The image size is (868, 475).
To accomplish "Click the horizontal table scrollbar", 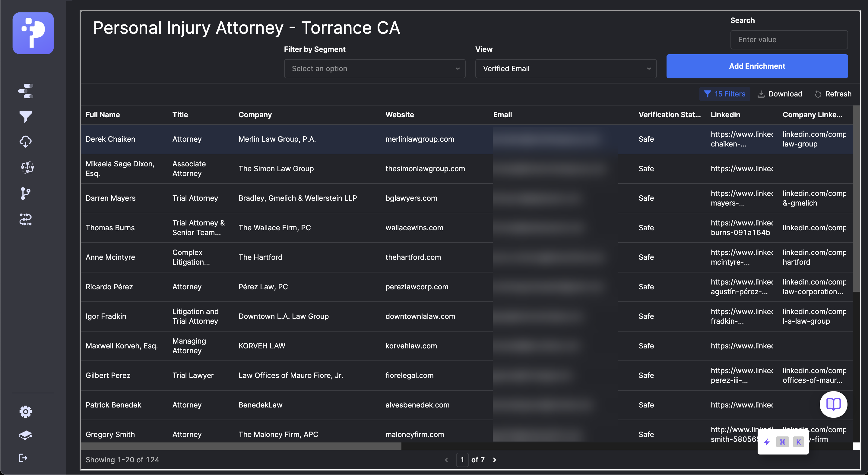I will (241, 446).
